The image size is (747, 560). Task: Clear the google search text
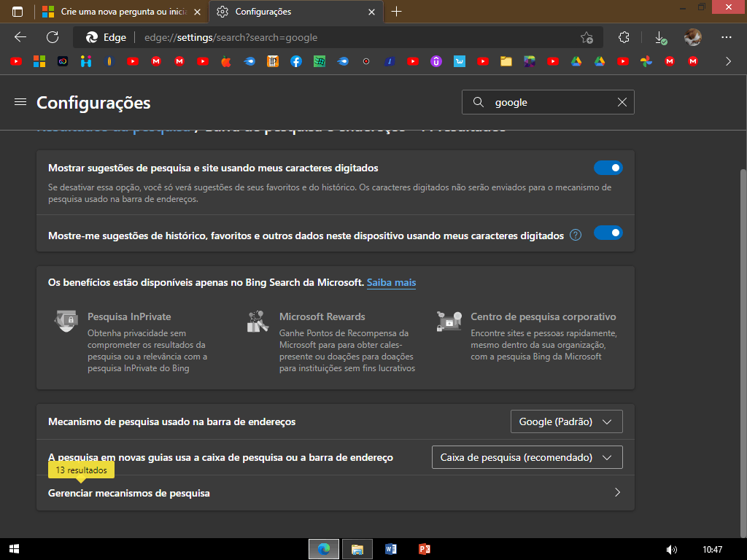tap(622, 102)
